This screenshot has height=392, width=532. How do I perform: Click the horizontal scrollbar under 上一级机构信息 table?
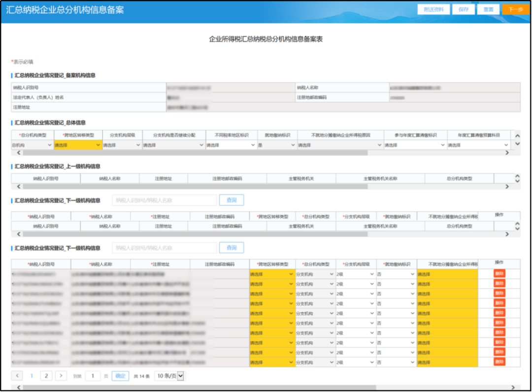(195, 187)
